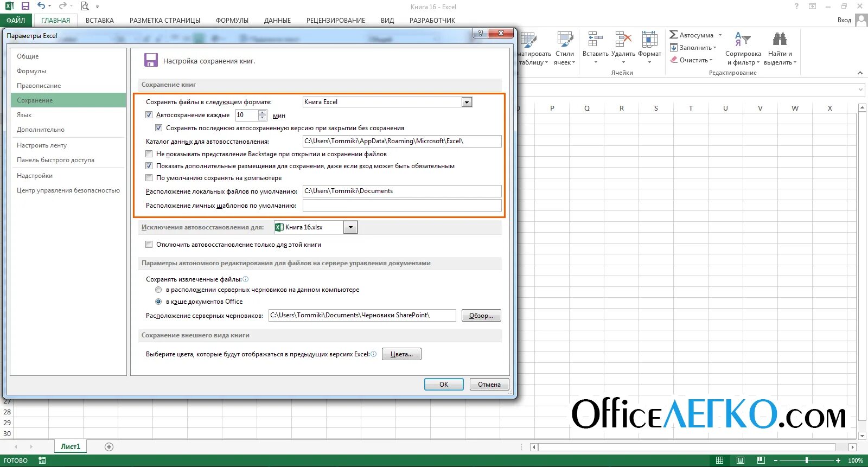Enable Отключить автовосстановление только для этой книги
This screenshot has width=868, height=467.
149,245
